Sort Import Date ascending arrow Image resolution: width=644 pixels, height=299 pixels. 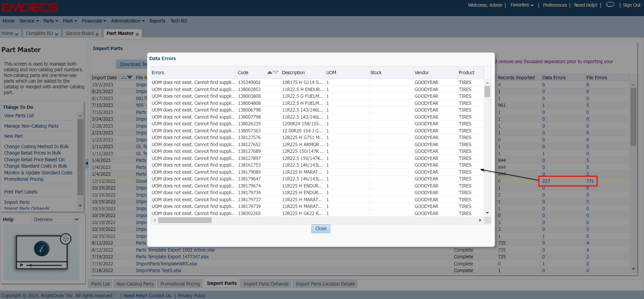click(x=123, y=78)
